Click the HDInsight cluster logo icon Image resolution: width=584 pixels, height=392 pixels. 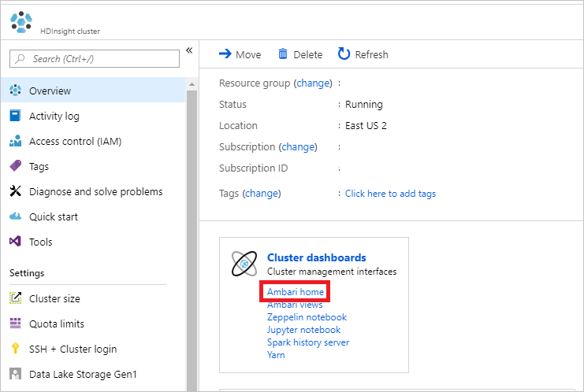click(21, 22)
